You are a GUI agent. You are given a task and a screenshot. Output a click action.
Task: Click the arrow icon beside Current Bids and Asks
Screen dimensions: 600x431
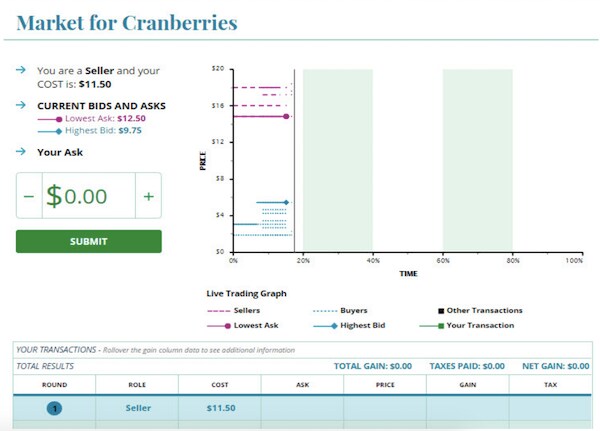pos(20,105)
